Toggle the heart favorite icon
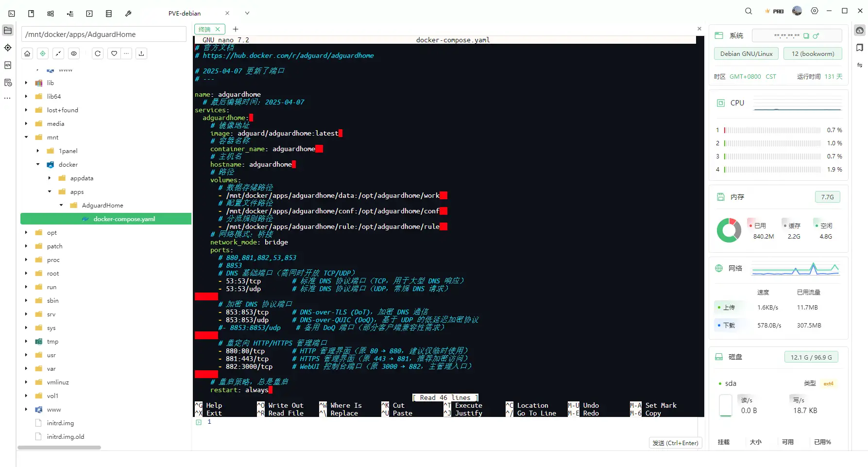868x467 pixels. pos(114,53)
